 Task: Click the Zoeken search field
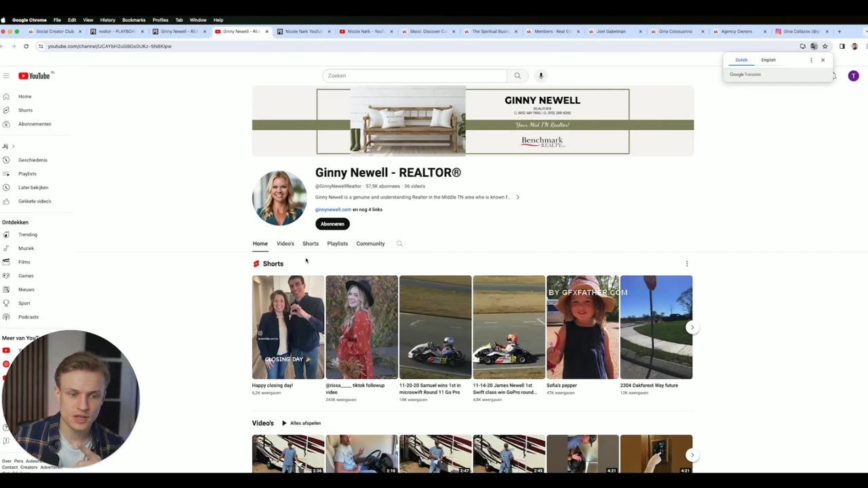(414, 76)
